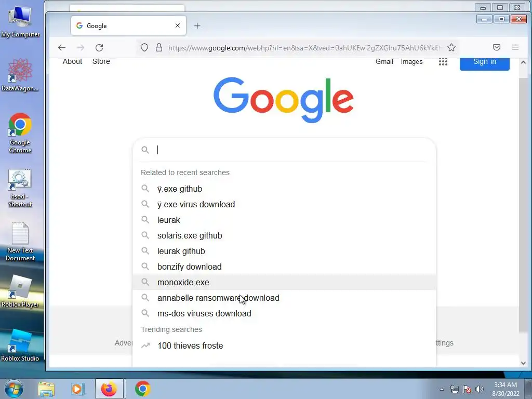Viewport: 532px width, 399px height.
Task: Bookmark this page with the star icon
Action: (451, 47)
